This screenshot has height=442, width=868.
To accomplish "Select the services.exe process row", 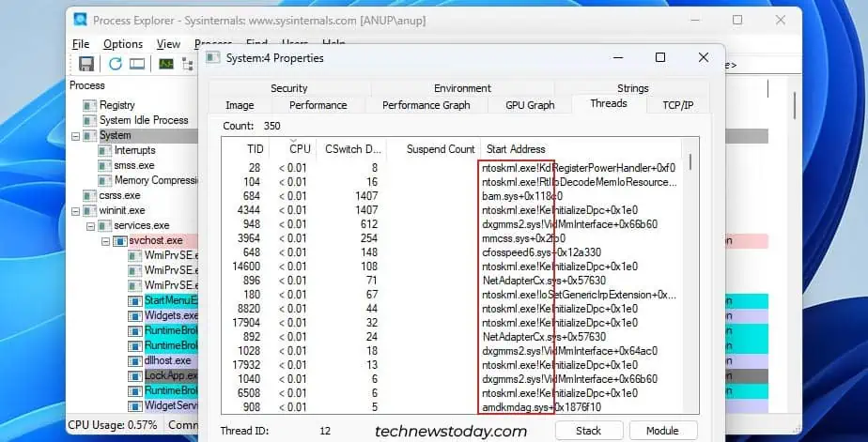I will [142, 226].
